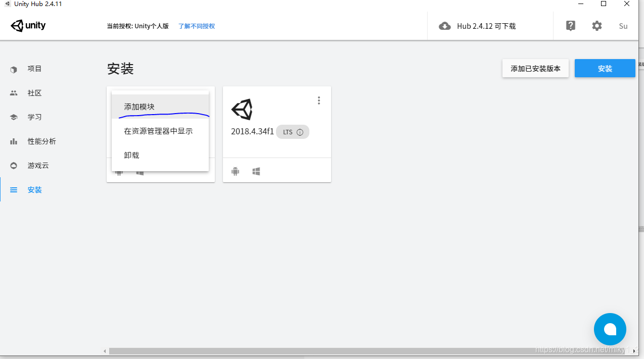Click 2018.4.34f1 version text
Image resolution: width=644 pixels, height=359 pixels.
click(252, 132)
